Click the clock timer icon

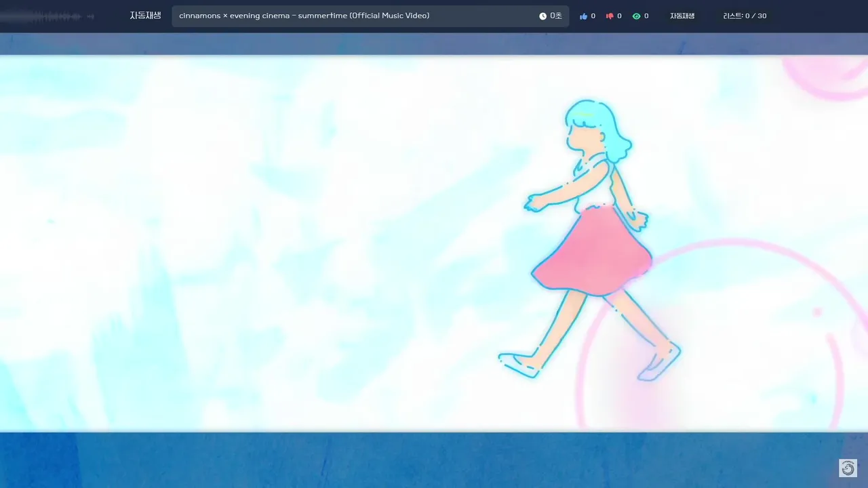point(542,16)
